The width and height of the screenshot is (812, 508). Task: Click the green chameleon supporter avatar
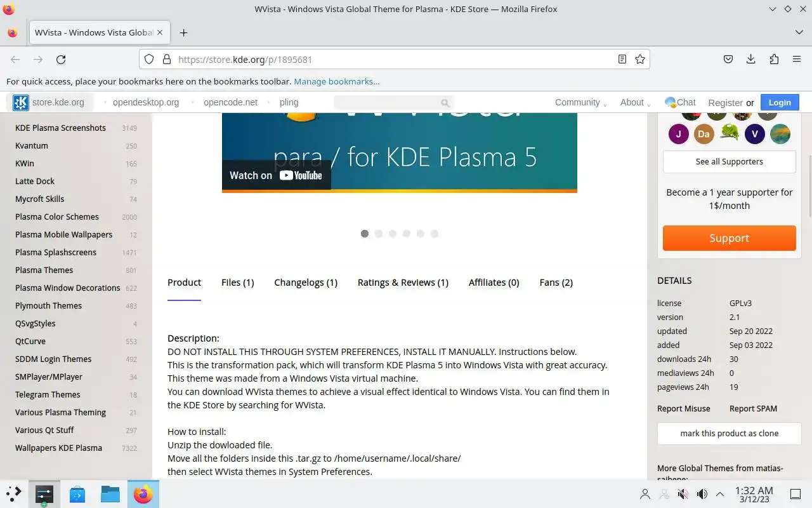730,134
